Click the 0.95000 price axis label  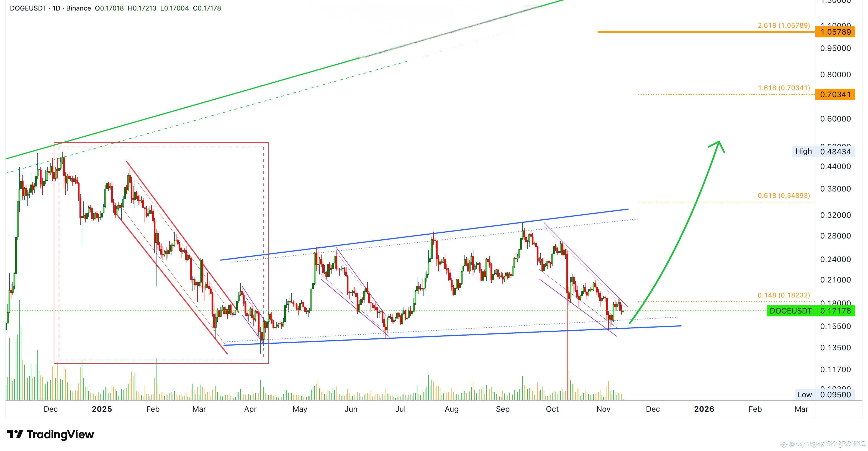tap(835, 48)
